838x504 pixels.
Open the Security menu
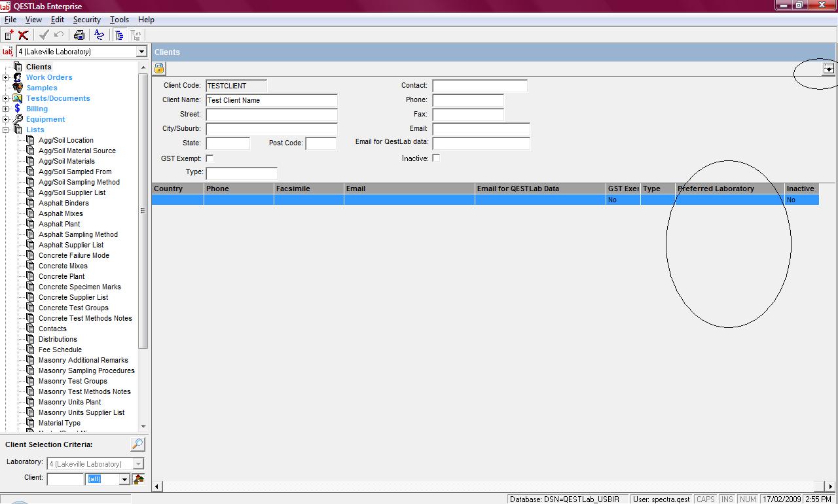tap(86, 20)
